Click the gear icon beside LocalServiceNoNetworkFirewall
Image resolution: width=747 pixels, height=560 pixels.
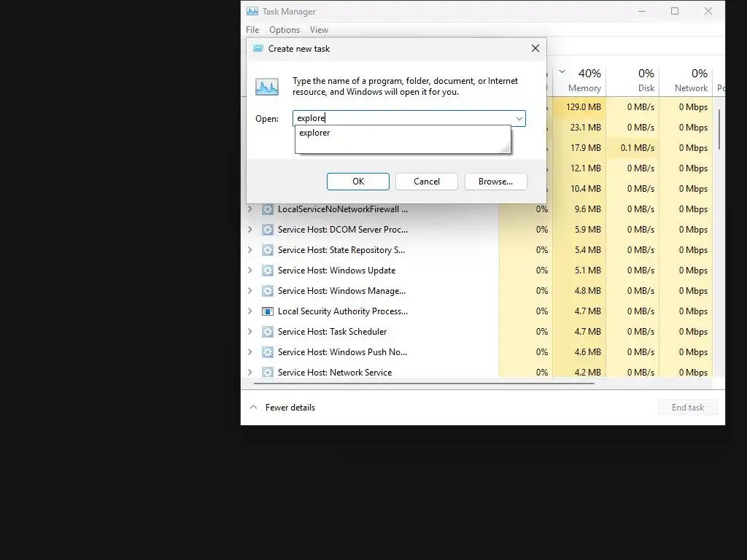click(268, 209)
